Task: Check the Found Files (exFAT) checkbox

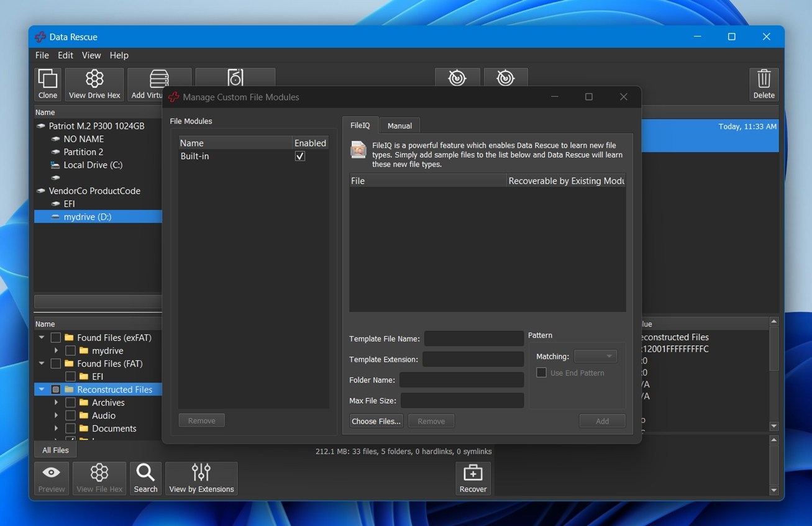Action: 56,338
